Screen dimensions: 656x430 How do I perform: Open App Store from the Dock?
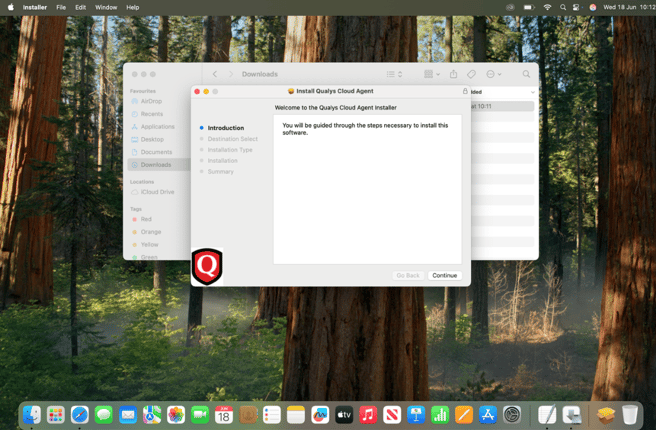tap(488, 415)
